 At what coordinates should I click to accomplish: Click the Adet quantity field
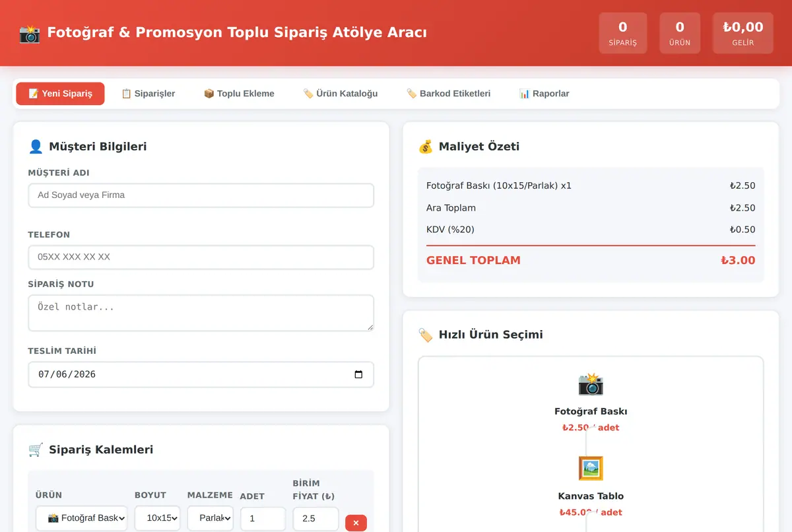coord(263,519)
